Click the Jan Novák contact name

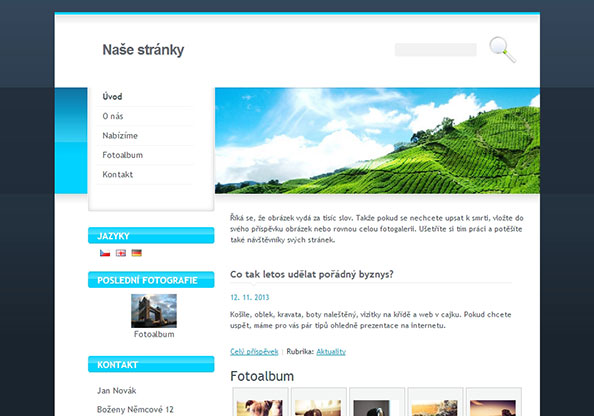116,391
